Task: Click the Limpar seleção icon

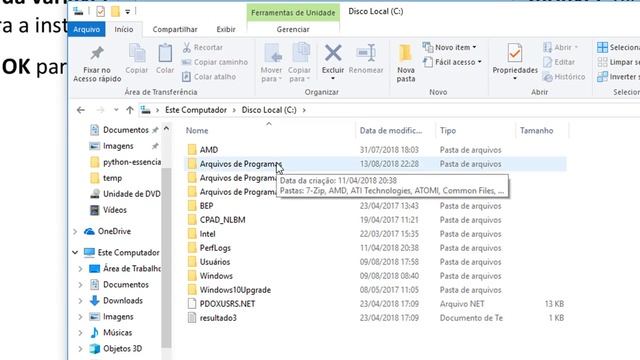Action: pos(602,62)
